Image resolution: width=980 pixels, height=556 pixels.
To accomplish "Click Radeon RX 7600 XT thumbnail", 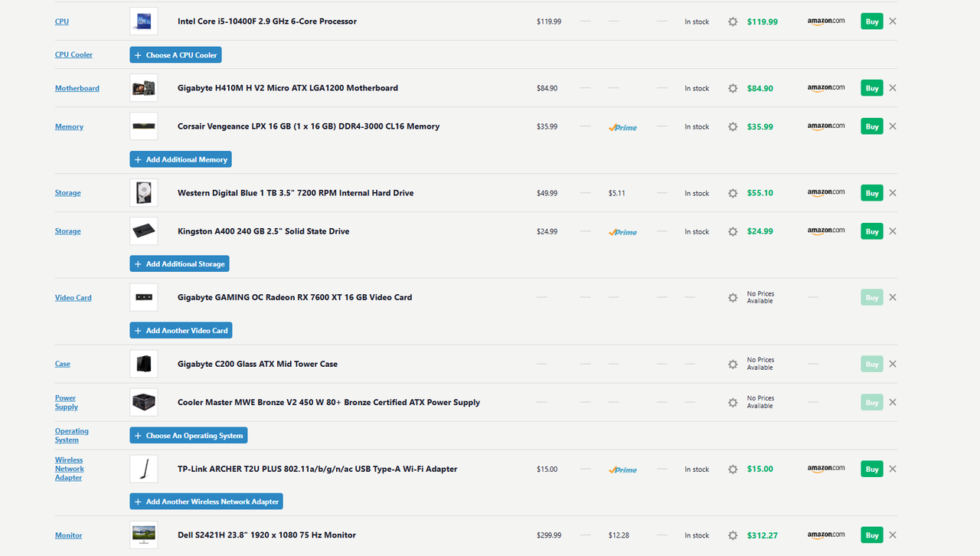I will click(x=144, y=297).
